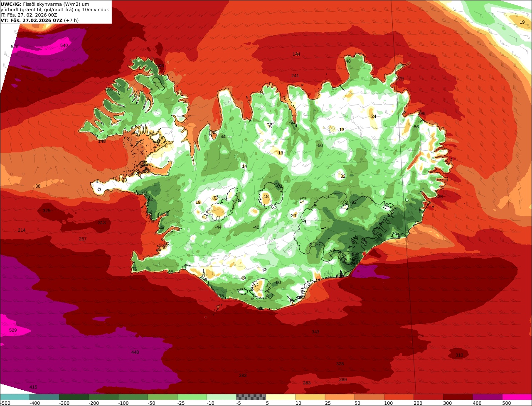This screenshot has width=532, height=406.
Task: Click the legend swatch between -300 and -200
Action: click(x=74, y=397)
